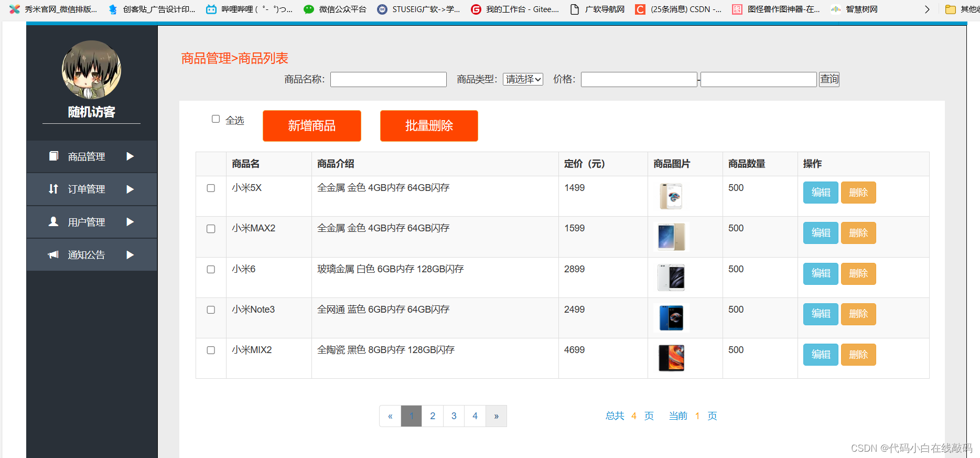Edit the 小米5X product
The height and width of the screenshot is (458, 980).
coord(821,193)
